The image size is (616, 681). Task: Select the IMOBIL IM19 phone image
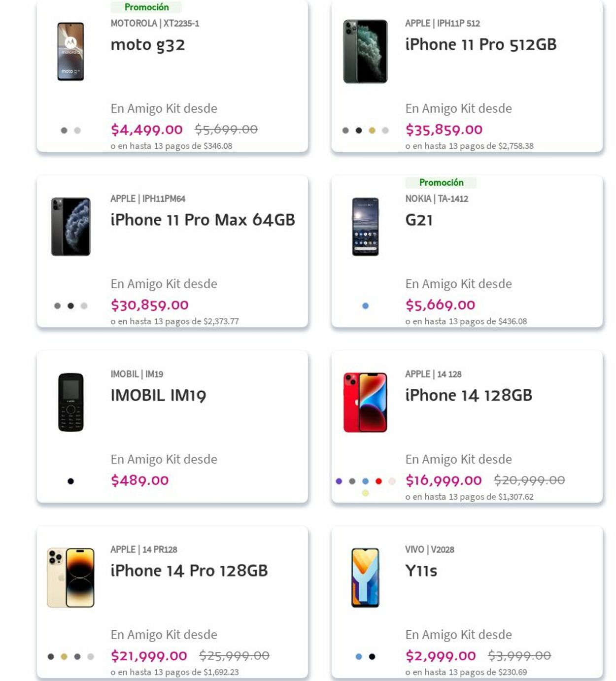[70, 402]
